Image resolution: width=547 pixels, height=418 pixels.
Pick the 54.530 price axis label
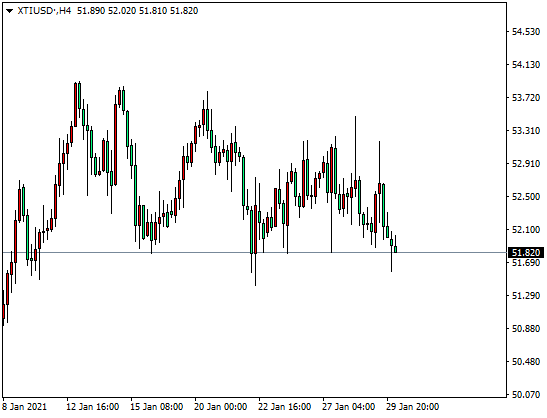pyautogui.click(x=526, y=32)
